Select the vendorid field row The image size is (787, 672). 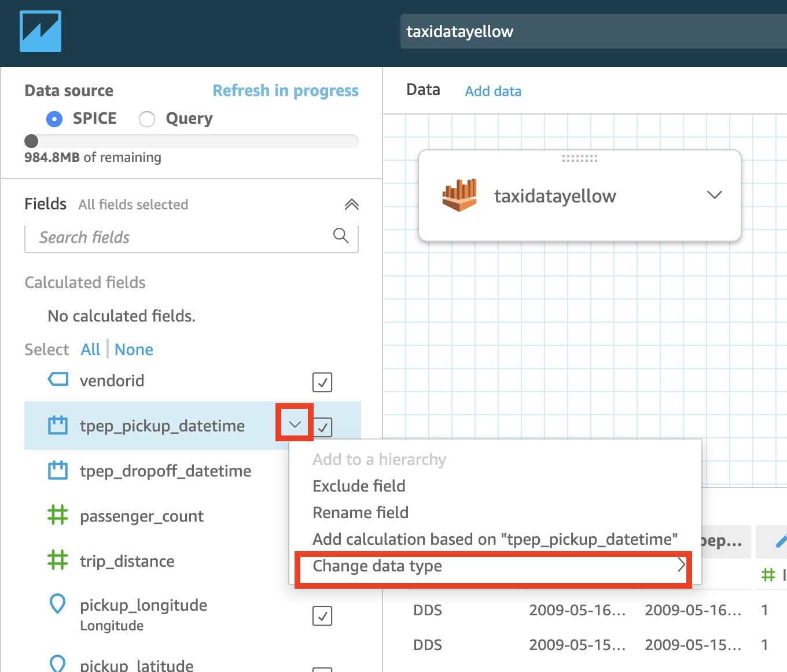(192, 381)
